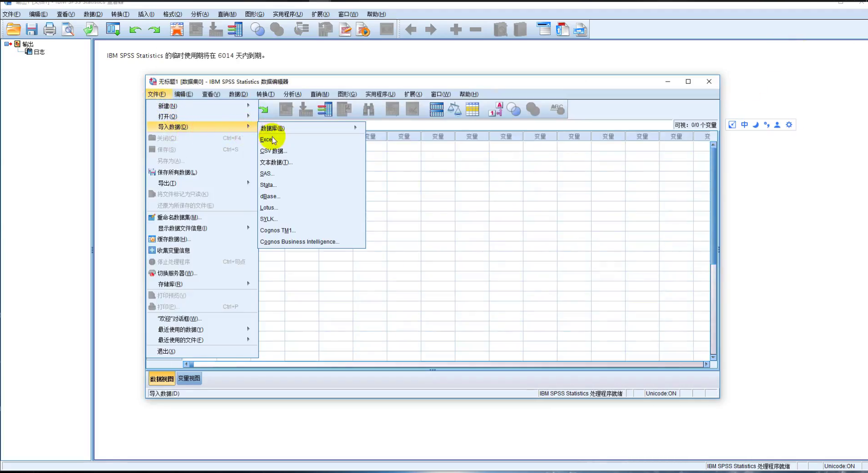Image resolution: width=868 pixels, height=473 pixels.
Task: Click the data grid horizontal scrollbar right arrow
Action: (x=706, y=364)
